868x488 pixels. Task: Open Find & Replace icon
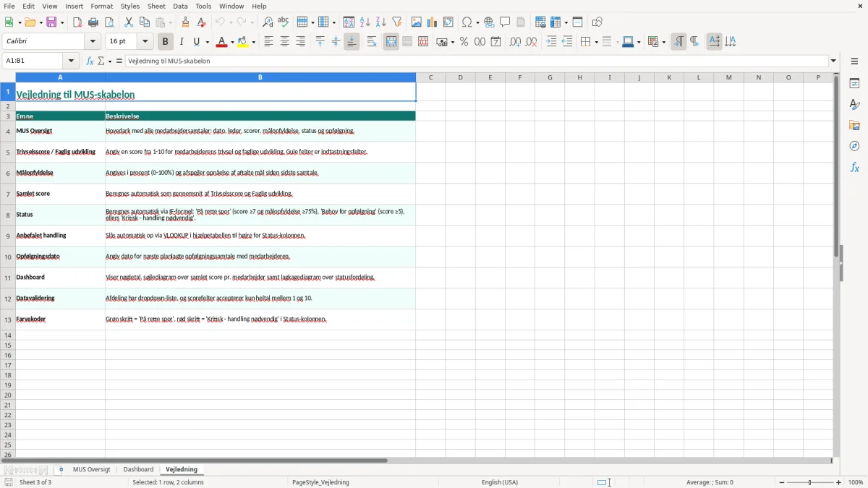point(268,22)
